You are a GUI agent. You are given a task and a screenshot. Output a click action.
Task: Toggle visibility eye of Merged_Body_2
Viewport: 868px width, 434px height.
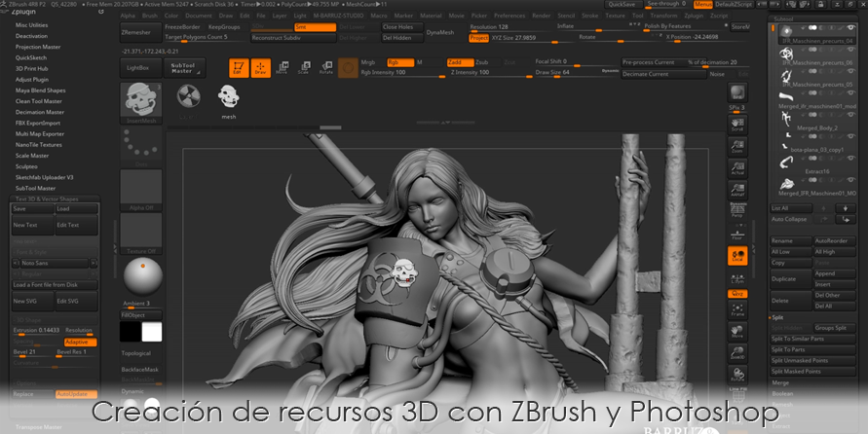(x=850, y=115)
